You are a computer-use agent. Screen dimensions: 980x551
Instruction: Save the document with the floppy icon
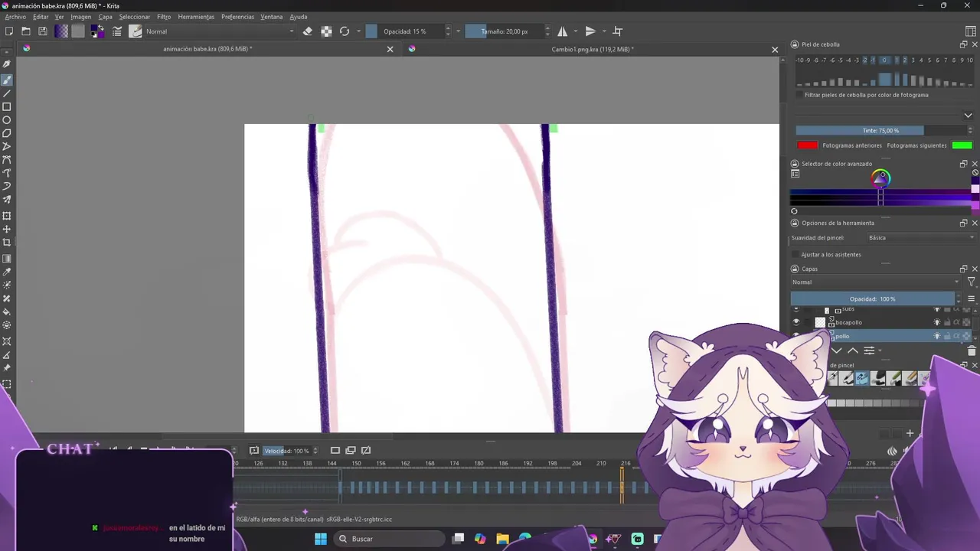[43, 31]
